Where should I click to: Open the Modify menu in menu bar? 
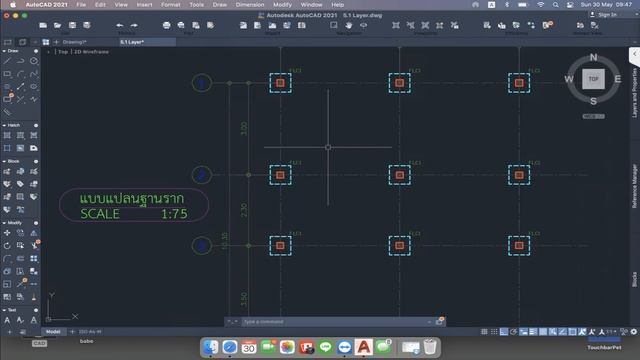pos(282,4)
